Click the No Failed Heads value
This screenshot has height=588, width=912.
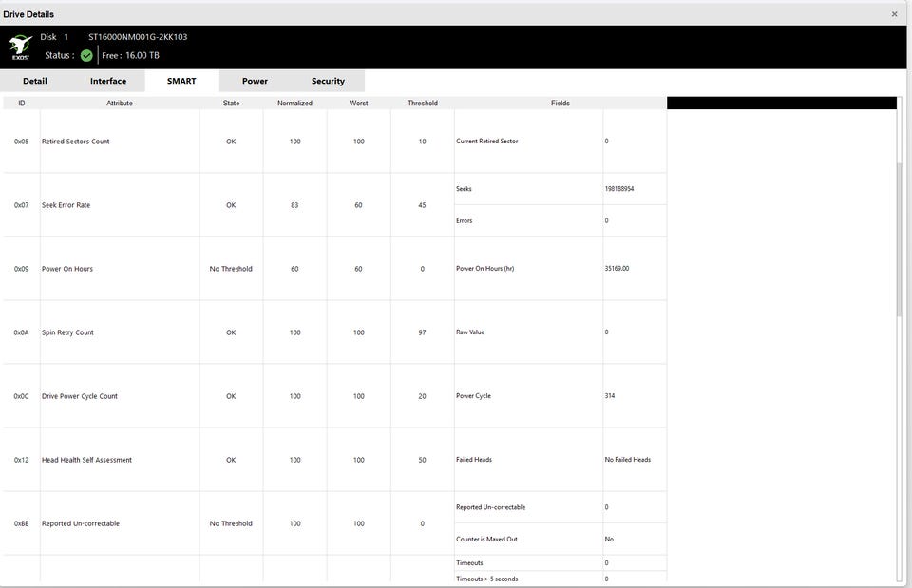click(x=628, y=460)
